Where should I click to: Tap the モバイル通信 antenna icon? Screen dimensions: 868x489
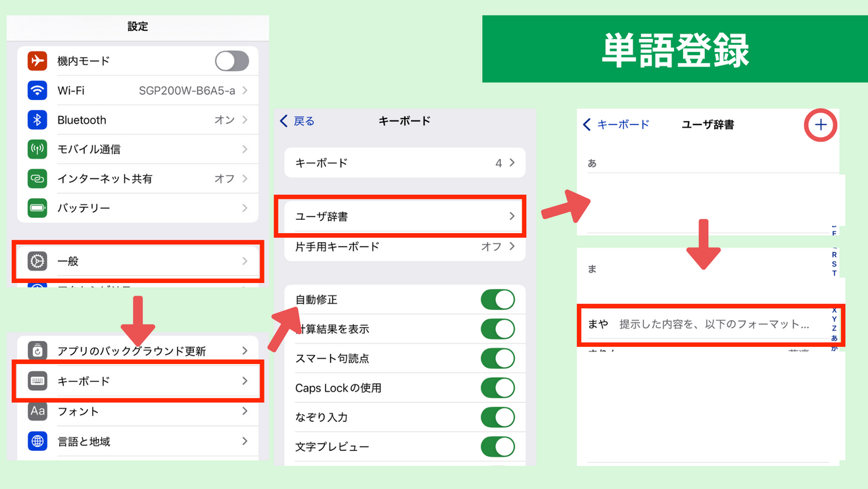coord(37,149)
